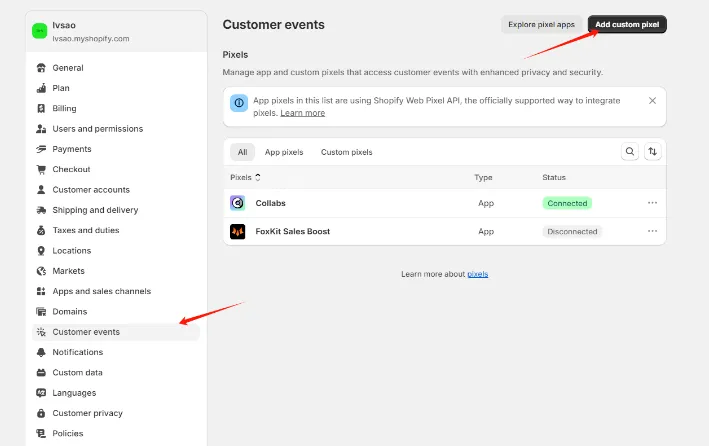The image size is (709, 446).
Task: Dismiss the Web Pixel API info banner
Action: (x=652, y=100)
